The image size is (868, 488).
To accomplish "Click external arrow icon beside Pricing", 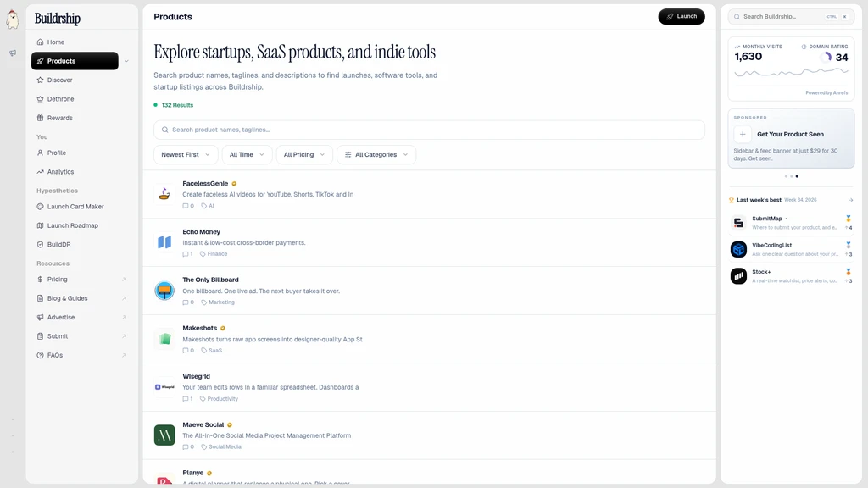I will click(124, 280).
